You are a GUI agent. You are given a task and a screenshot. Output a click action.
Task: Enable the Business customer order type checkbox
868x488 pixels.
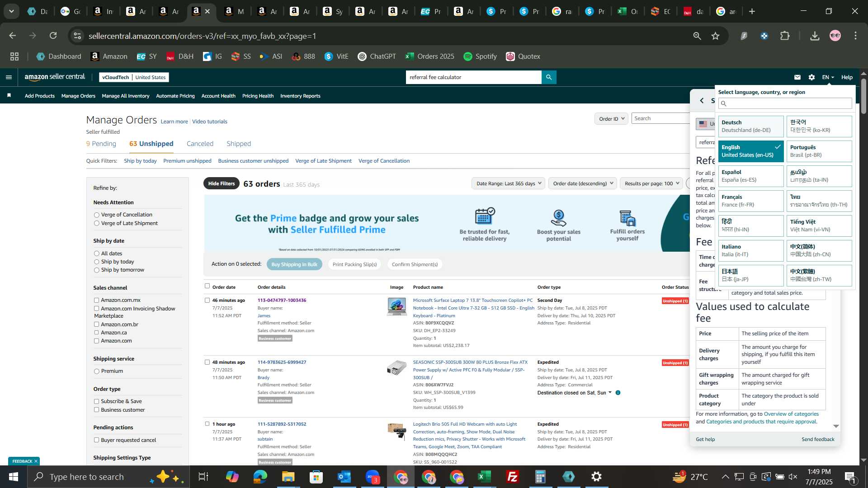[96, 410]
